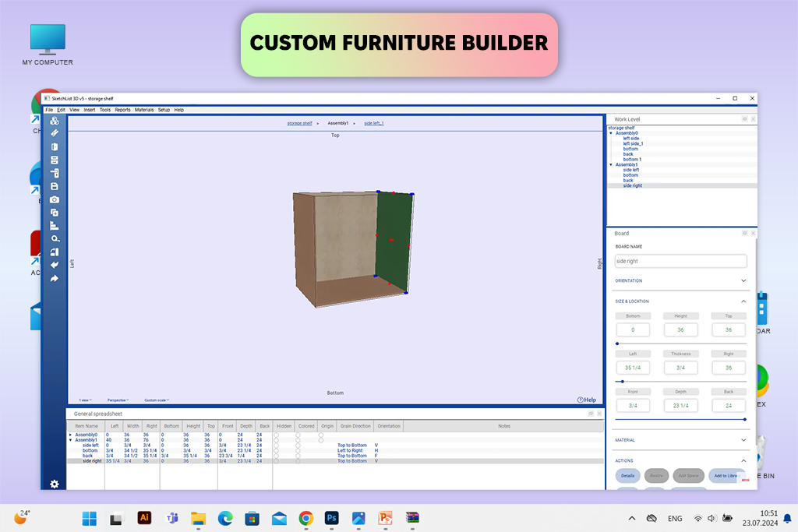
Task: Select the ruler measure tool icon
Action: (x=55, y=133)
